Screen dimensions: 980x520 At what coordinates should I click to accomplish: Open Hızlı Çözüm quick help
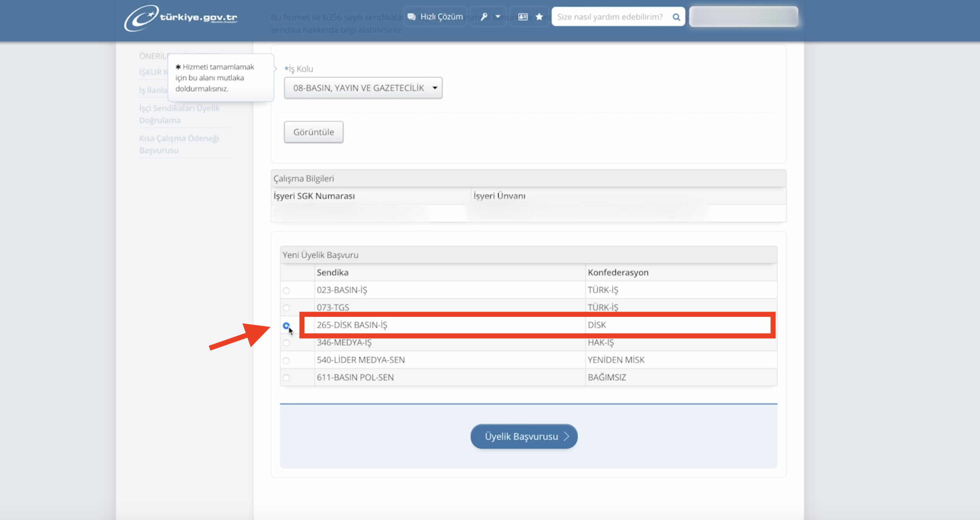pos(435,16)
